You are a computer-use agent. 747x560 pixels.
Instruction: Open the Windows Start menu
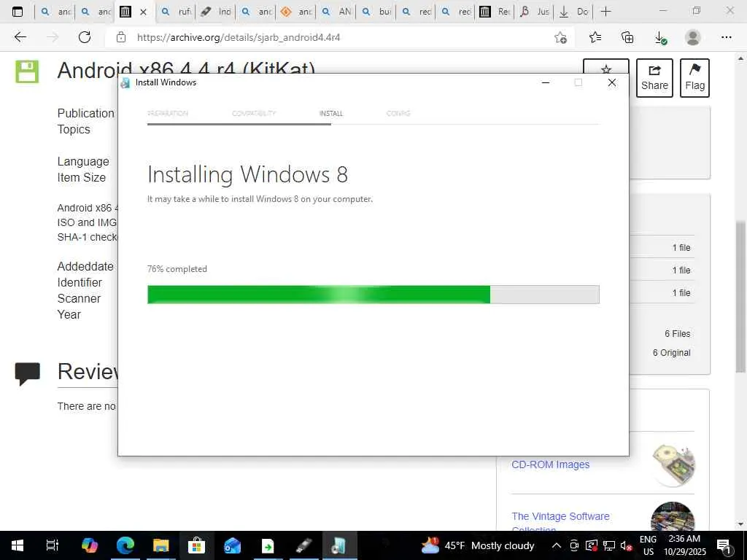[18, 545]
